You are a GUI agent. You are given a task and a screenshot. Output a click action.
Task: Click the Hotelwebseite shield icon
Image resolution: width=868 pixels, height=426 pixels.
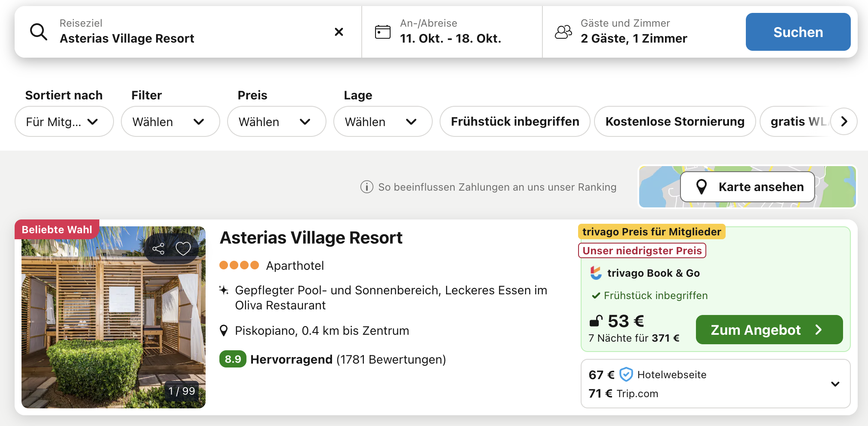pyautogui.click(x=626, y=374)
